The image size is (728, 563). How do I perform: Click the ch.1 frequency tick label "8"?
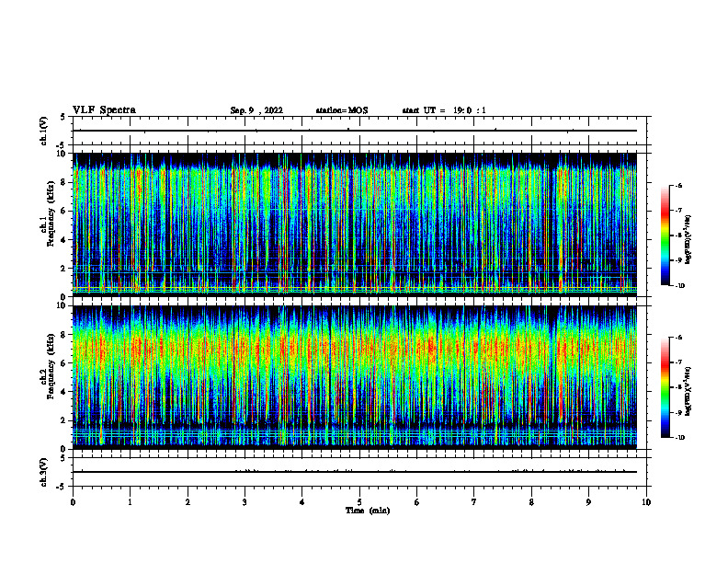pos(64,182)
